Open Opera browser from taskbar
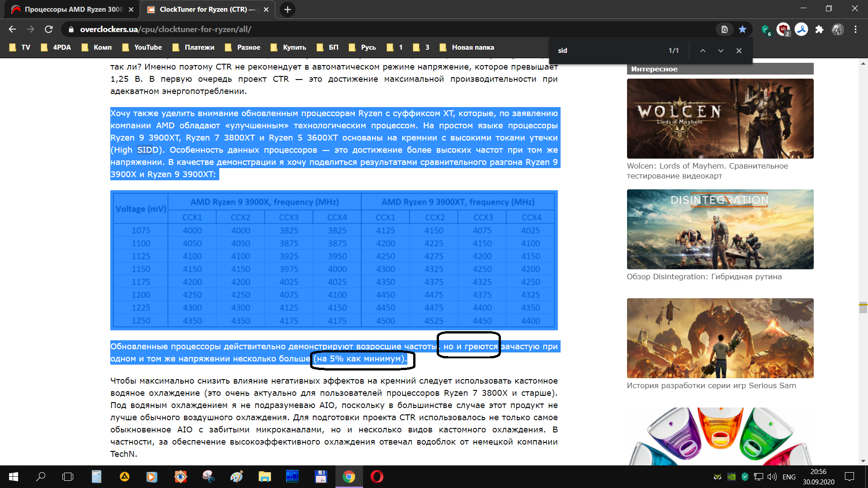Viewport: 868px width, 488px height. click(x=377, y=477)
